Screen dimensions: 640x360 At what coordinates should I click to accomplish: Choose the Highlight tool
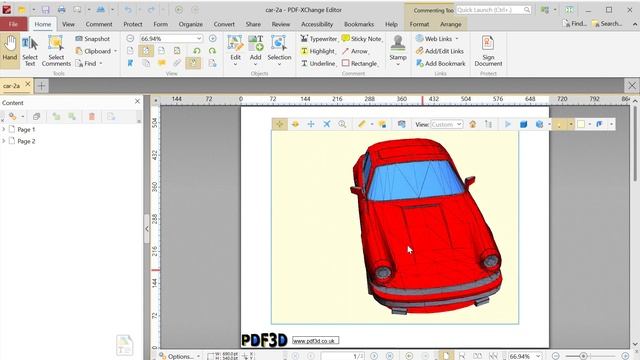318,51
